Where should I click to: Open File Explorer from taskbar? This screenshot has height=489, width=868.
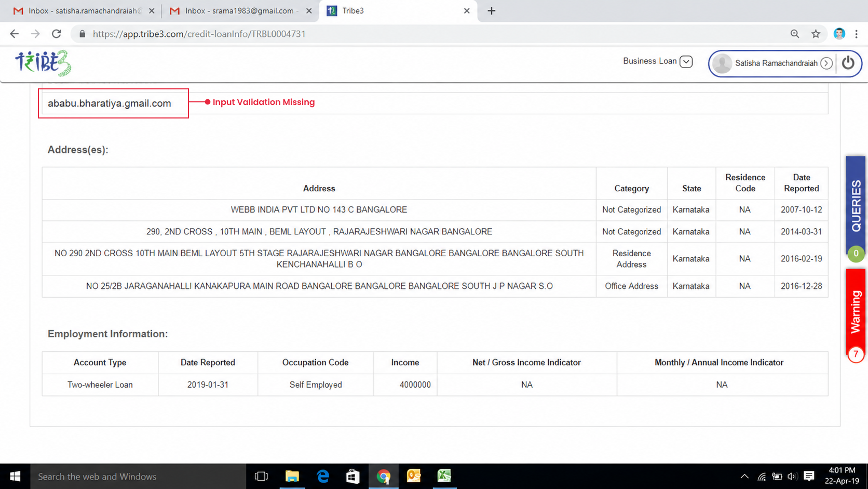click(292, 476)
